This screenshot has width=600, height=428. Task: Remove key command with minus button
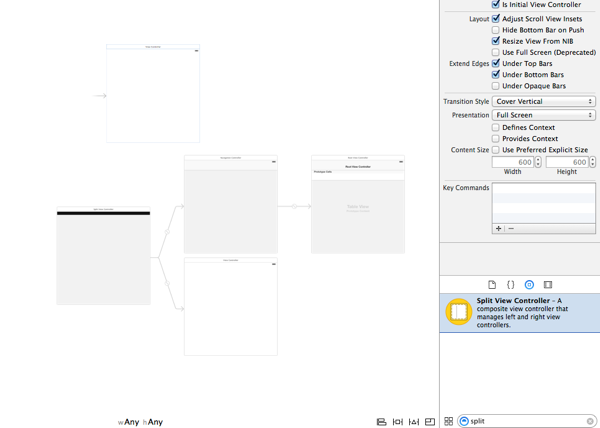(511, 228)
